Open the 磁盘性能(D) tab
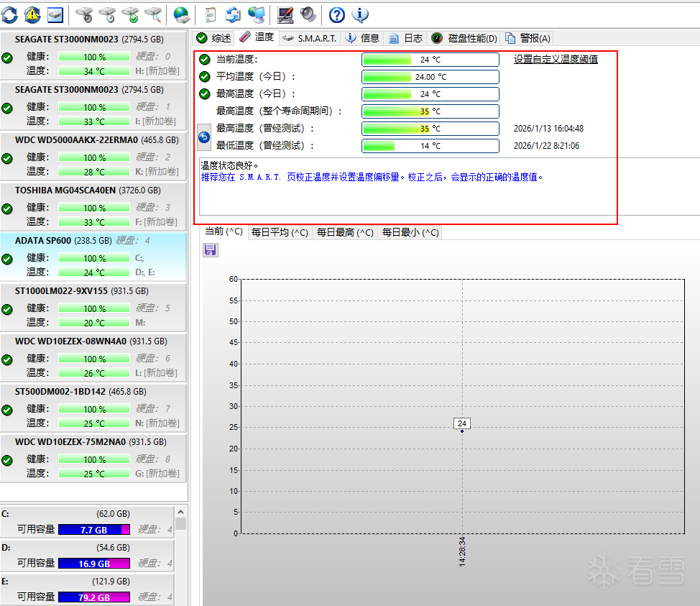The width and height of the screenshot is (700, 606). (465, 38)
